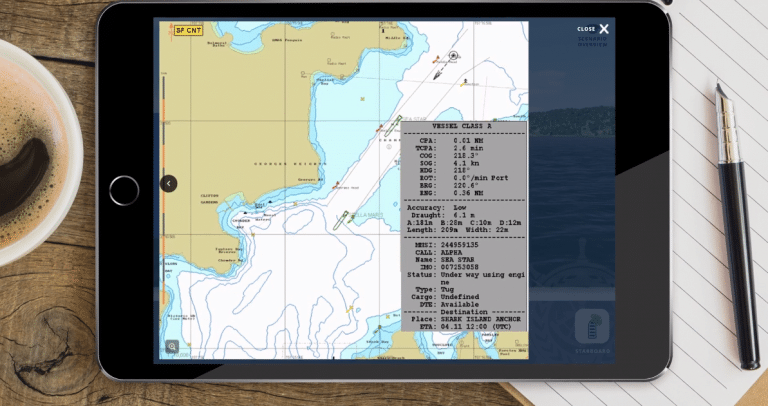
Task: Select the STELLA MARIS vessel outline
Action: point(340,220)
